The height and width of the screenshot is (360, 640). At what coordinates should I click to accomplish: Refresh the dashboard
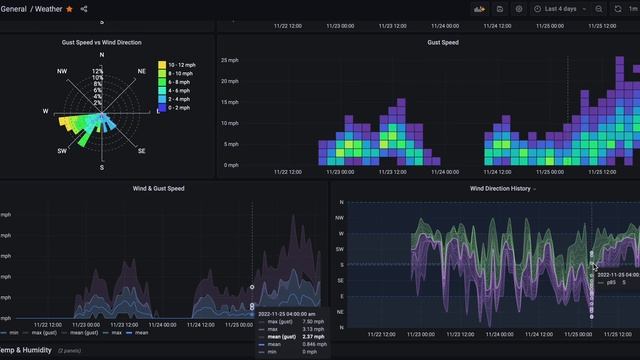click(618, 9)
